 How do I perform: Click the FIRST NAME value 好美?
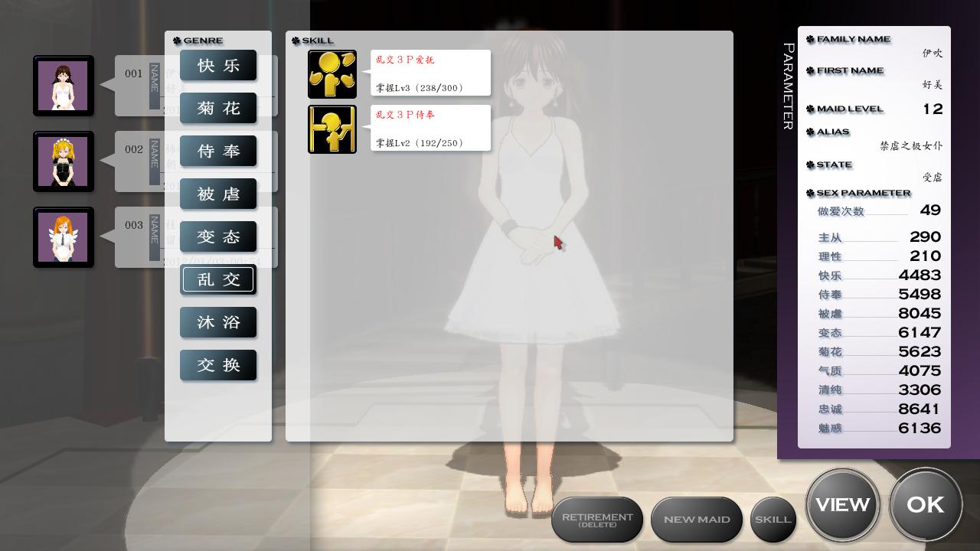(932, 85)
